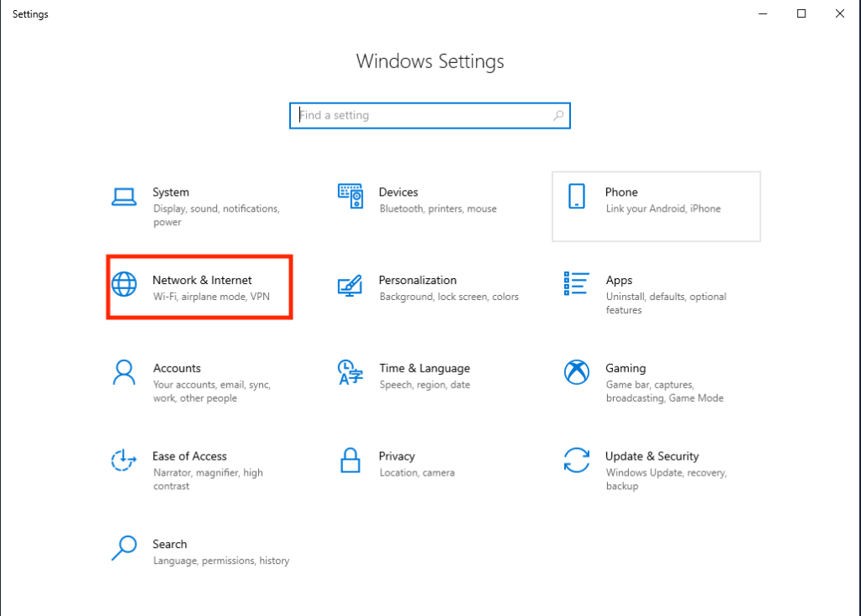Open the Phone heading
Image resolution: width=861 pixels, height=616 pixels.
click(x=621, y=192)
